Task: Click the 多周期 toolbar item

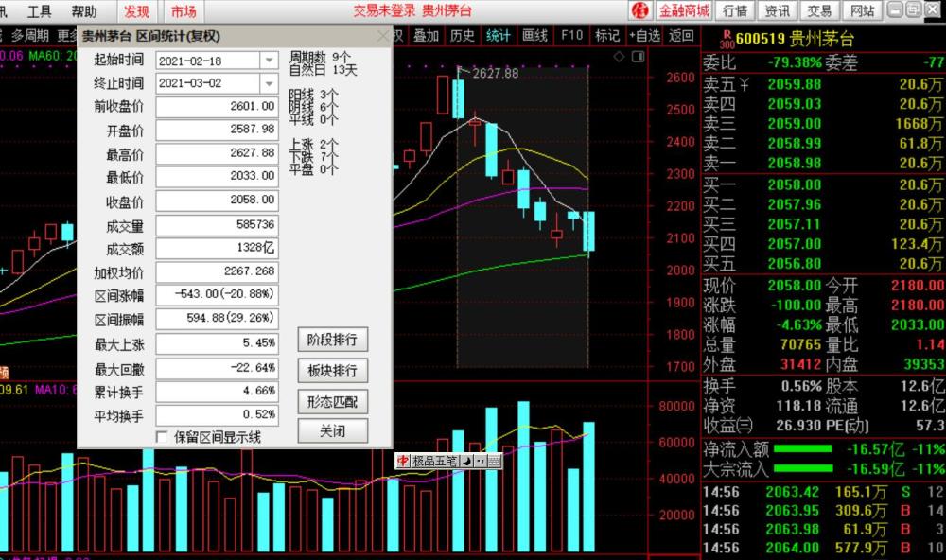Action: point(29,36)
